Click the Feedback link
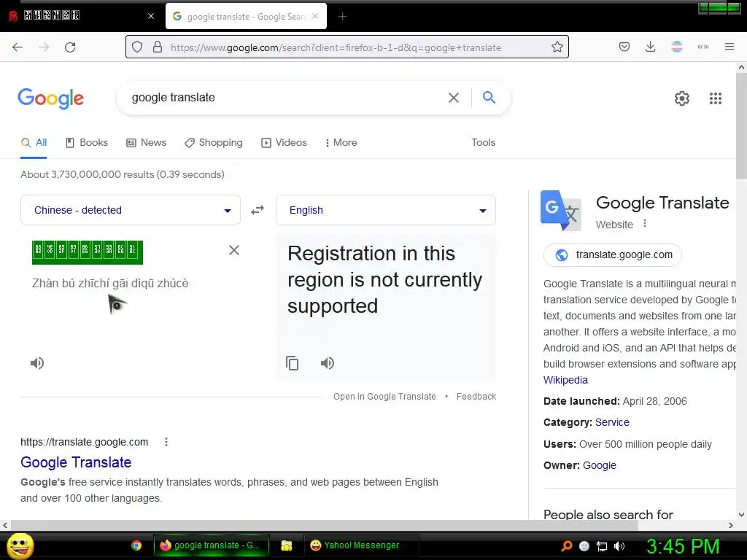The height and width of the screenshot is (560, 747). coord(476,396)
